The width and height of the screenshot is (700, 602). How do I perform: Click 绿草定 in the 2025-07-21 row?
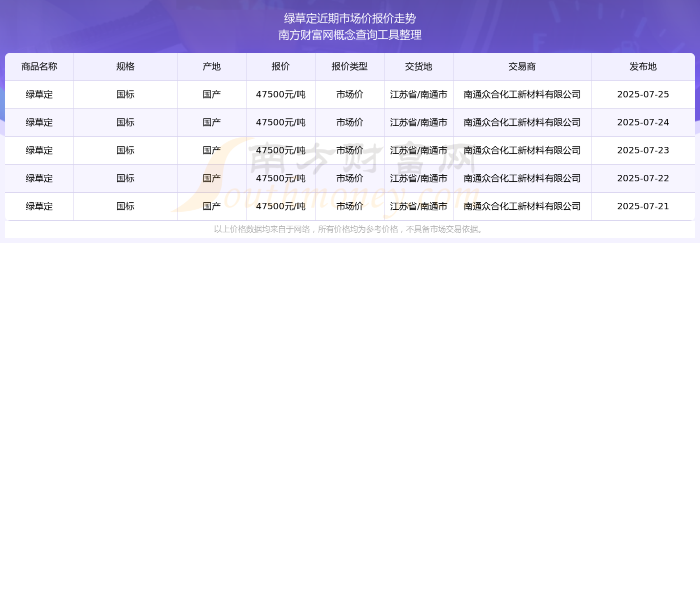coord(39,206)
